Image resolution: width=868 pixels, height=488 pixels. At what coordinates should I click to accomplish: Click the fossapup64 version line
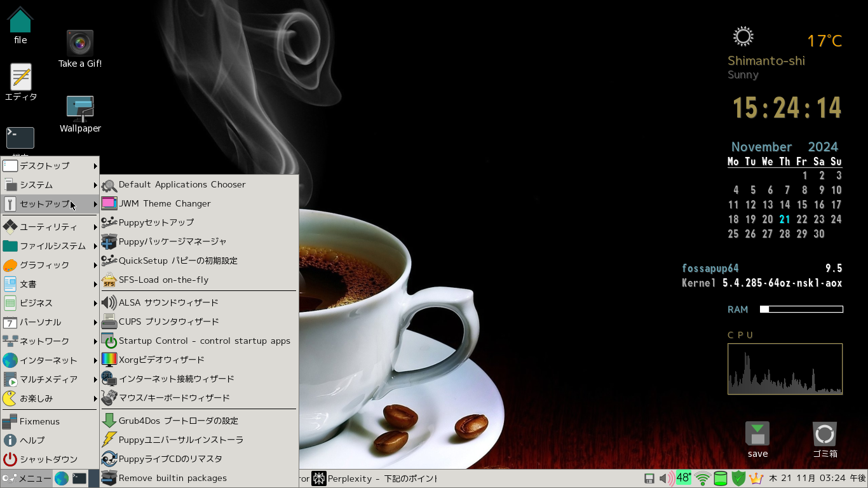762,268
